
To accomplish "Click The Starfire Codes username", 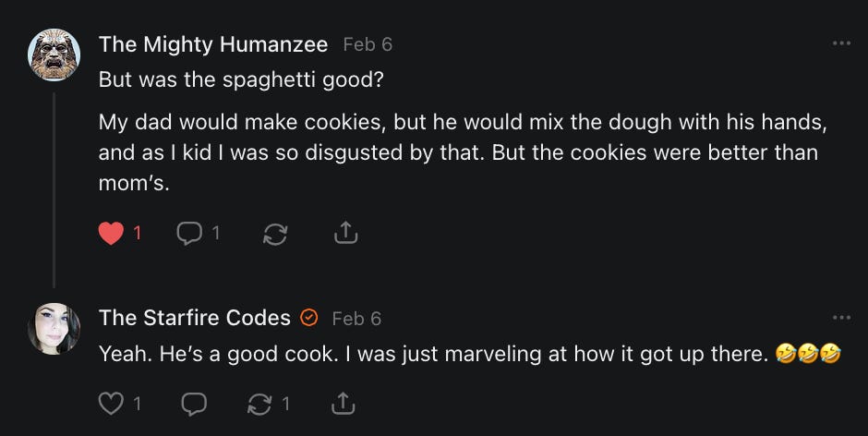I will click(194, 318).
